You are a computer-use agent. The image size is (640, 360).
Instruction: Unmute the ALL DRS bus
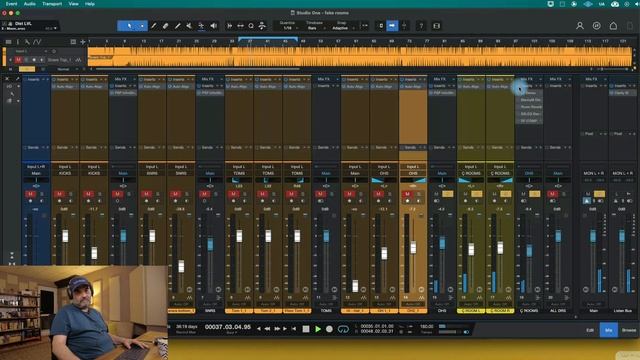click(552, 194)
